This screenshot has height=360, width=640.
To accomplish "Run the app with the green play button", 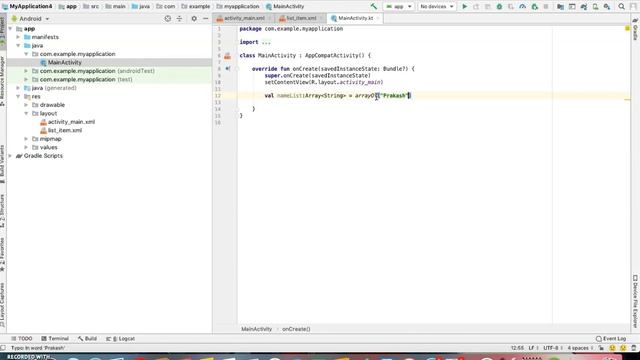I will (x=464, y=7).
